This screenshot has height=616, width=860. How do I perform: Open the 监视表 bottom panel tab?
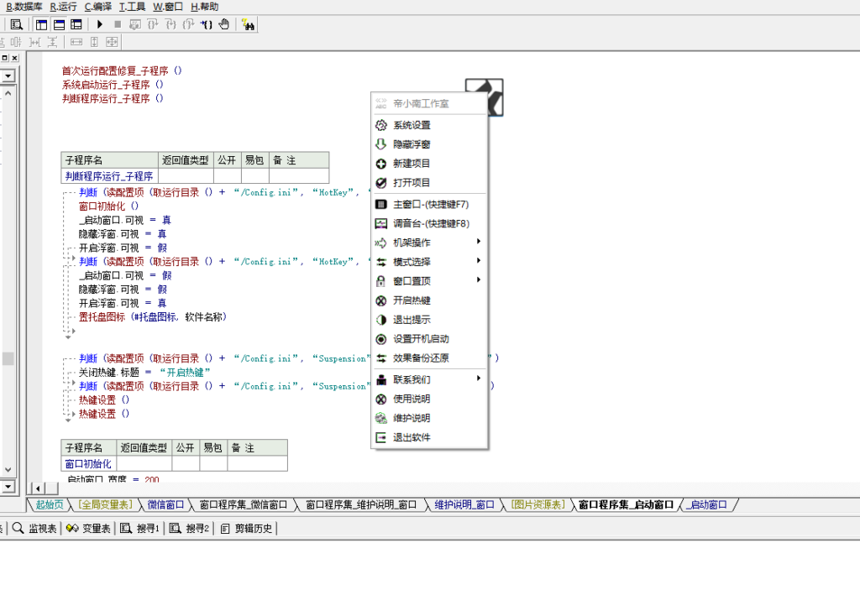[34, 529]
